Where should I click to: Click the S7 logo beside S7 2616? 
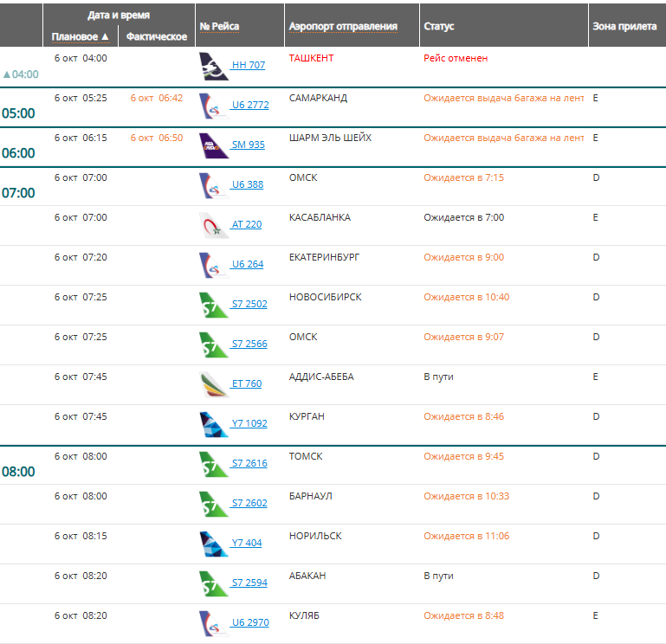214,465
